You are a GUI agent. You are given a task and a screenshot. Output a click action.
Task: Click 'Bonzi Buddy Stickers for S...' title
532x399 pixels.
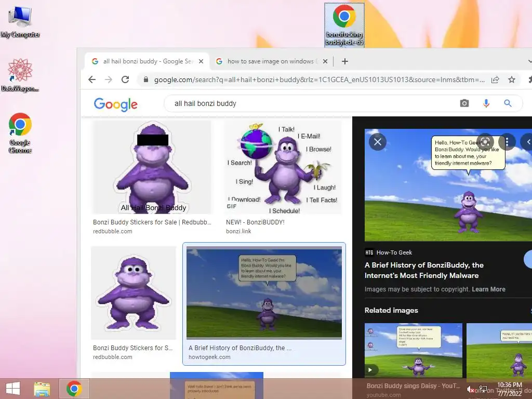132,348
